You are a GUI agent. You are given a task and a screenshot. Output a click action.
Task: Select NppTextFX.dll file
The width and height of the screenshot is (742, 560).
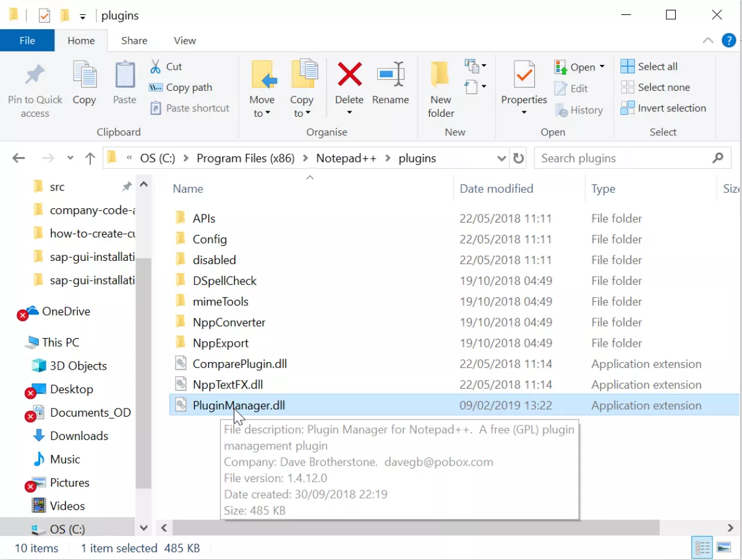(x=228, y=384)
